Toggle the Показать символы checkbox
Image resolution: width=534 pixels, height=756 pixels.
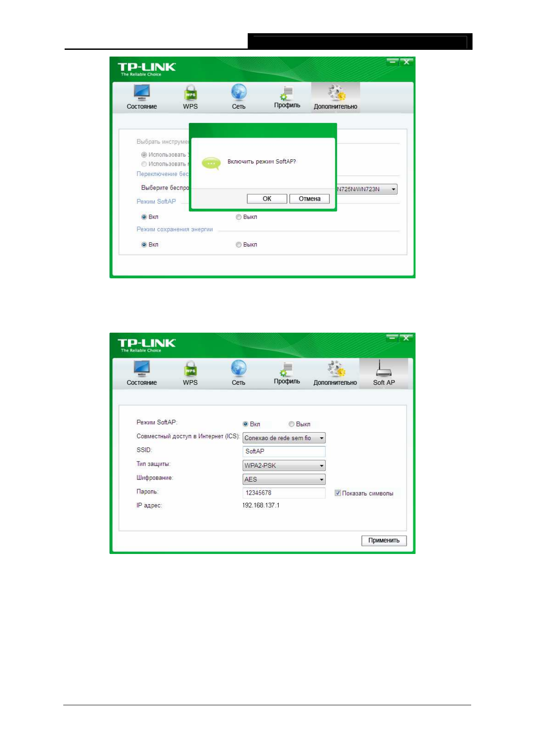[337, 493]
